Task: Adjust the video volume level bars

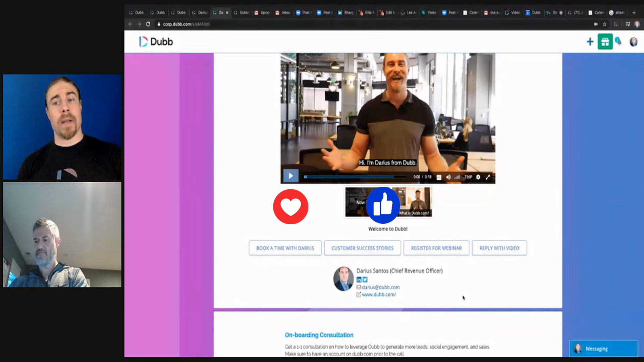Action: [x=457, y=177]
